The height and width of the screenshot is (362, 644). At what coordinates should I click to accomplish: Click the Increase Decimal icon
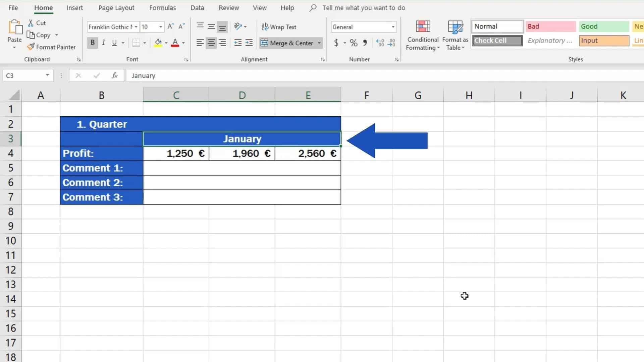point(379,43)
